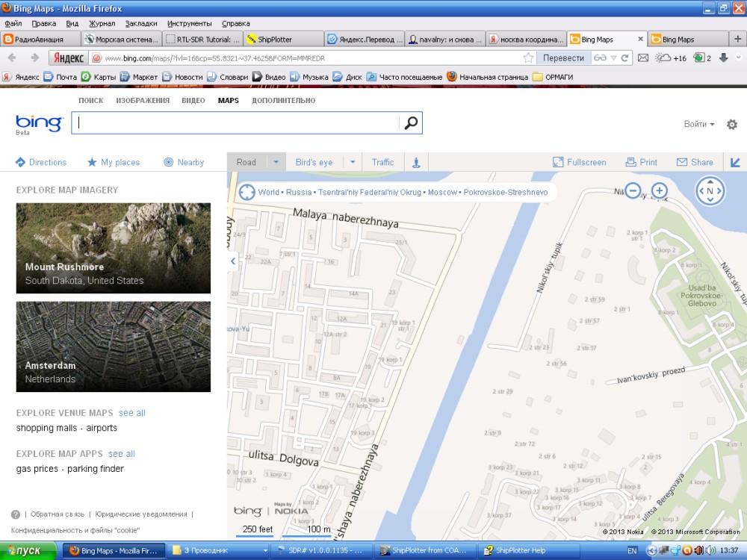Open Road map style dropdown arrow

tap(276, 162)
